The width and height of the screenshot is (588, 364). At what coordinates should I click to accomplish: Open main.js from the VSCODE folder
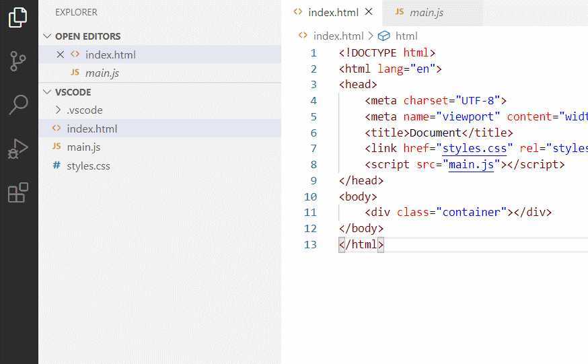pos(159,147)
